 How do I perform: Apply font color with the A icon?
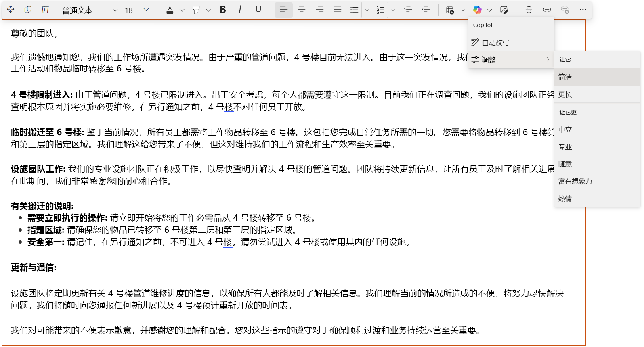tap(170, 10)
